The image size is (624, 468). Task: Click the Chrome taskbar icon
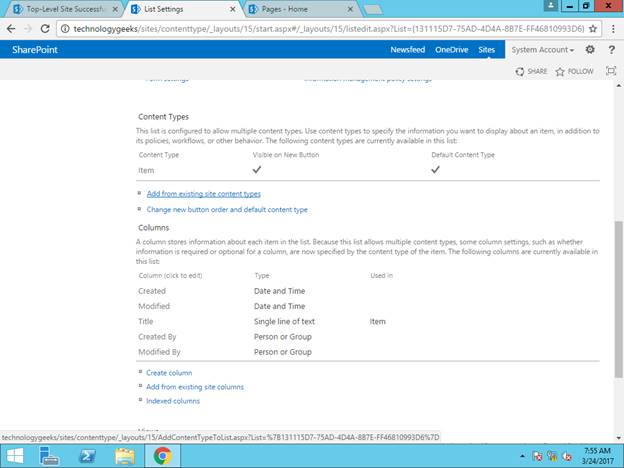point(162,456)
